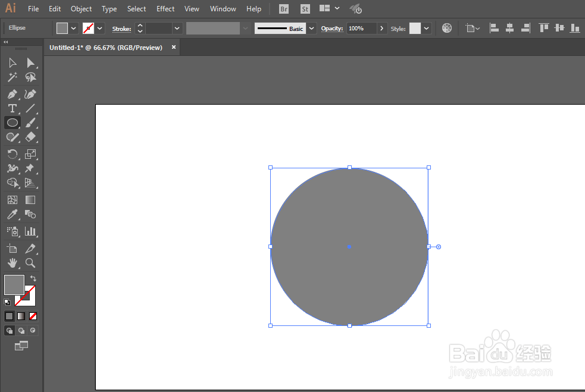The image size is (585, 392).
Task: Open the stroke color dropdown arrow
Action: (99, 28)
